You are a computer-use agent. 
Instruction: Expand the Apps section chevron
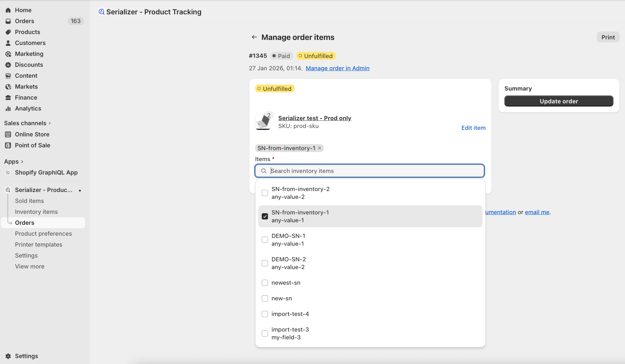[x=22, y=162]
